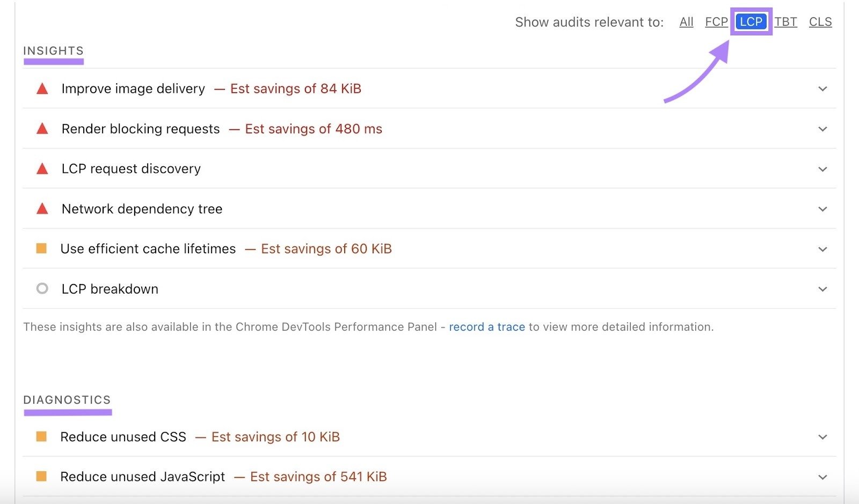
Task: Click orange square icon beside Reduce unused JavaScript
Action: tap(41, 476)
